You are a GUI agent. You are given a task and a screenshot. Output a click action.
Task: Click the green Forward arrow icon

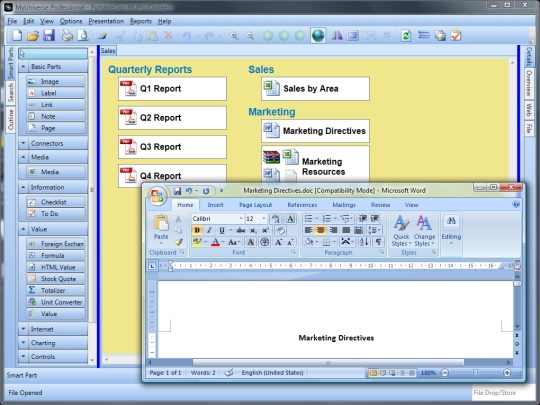coord(284,35)
